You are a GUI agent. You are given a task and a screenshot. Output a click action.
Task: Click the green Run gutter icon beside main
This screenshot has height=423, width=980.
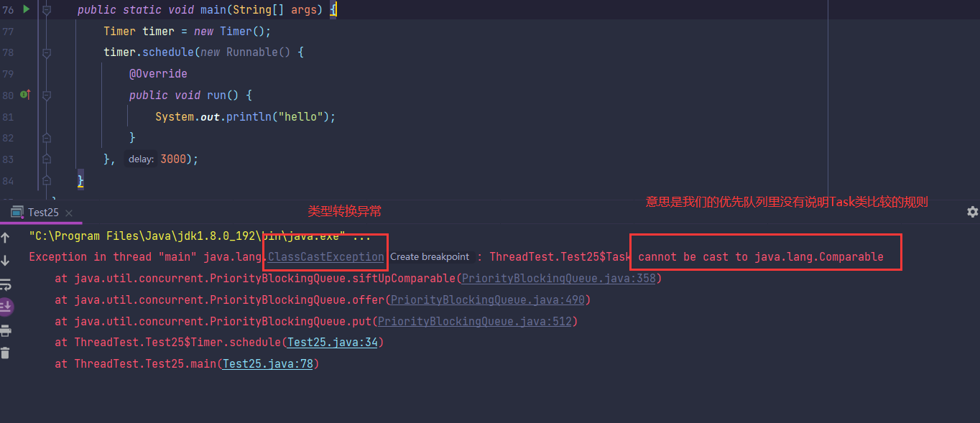[x=27, y=9]
